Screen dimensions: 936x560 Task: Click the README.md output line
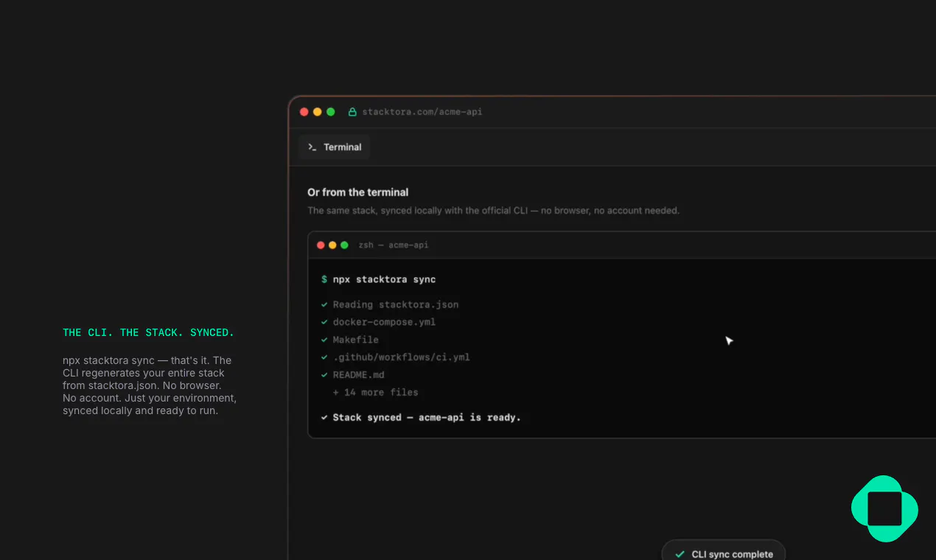tap(358, 375)
